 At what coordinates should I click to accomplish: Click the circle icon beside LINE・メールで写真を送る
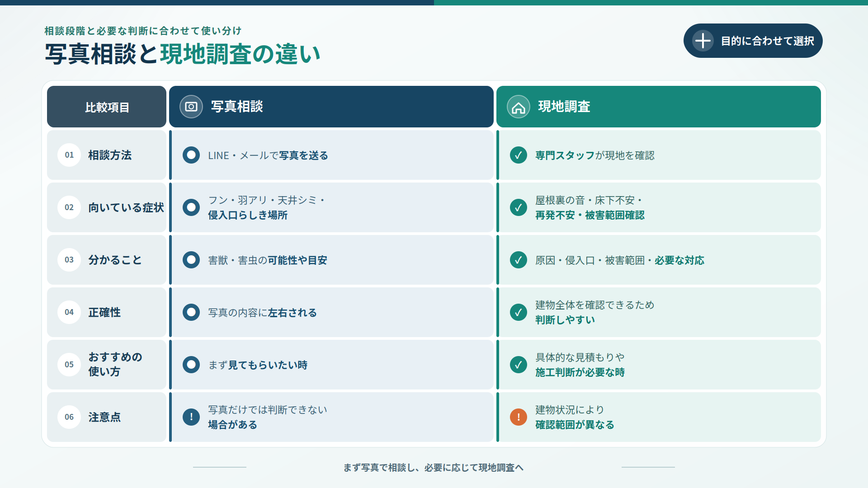coord(191,155)
